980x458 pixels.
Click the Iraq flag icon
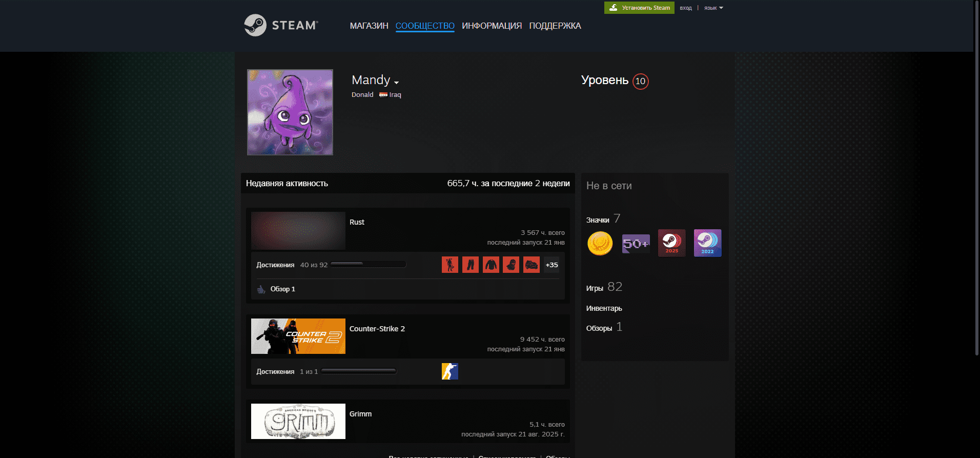383,94
